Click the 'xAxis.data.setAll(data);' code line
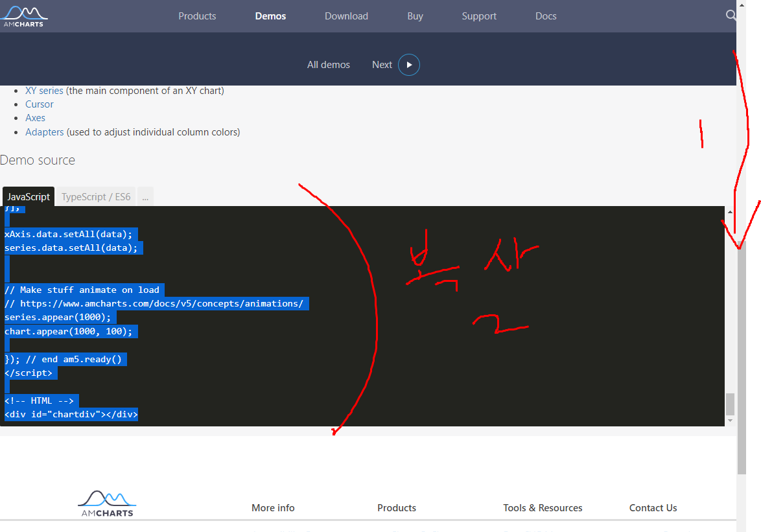This screenshot has height=532, width=761. tap(69, 234)
